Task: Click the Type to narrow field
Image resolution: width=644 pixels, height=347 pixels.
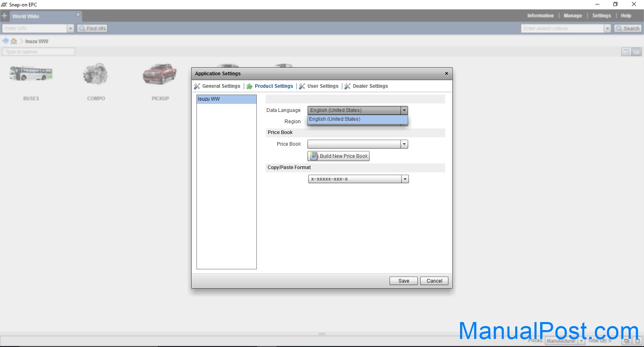Action: click(x=39, y=52)
